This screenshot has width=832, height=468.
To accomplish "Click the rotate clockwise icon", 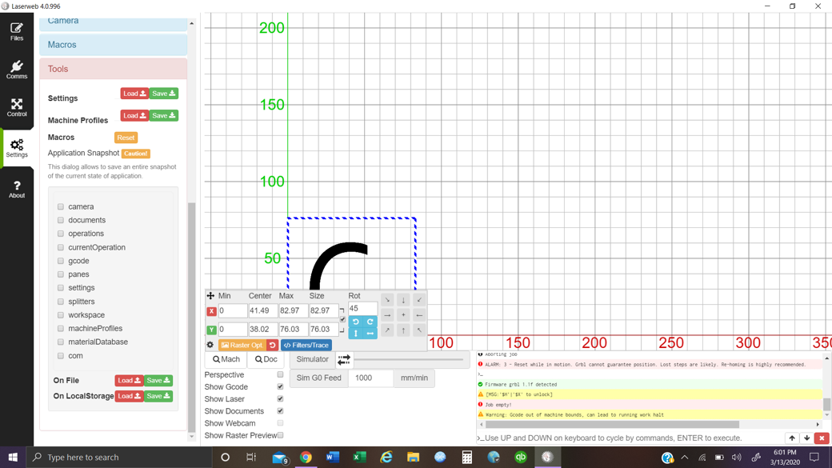I will click(370, 322).
